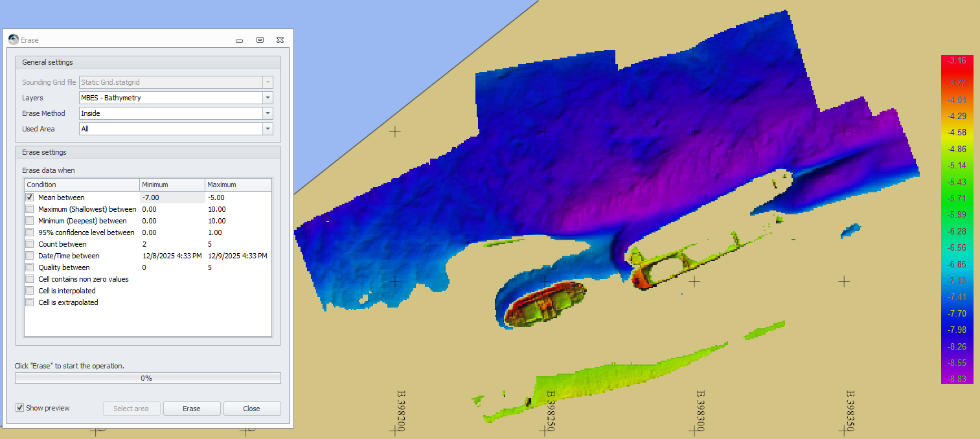Click the blue -7.70 legend color

957,313
